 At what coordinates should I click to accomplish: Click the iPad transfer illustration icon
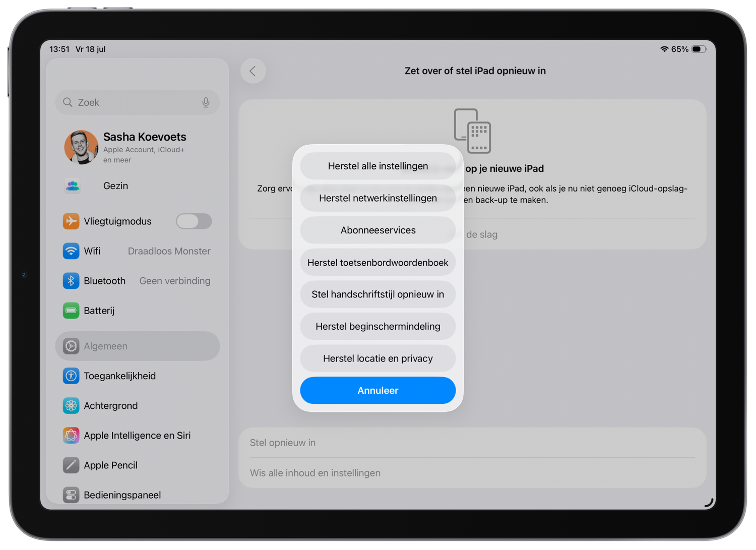472,131
